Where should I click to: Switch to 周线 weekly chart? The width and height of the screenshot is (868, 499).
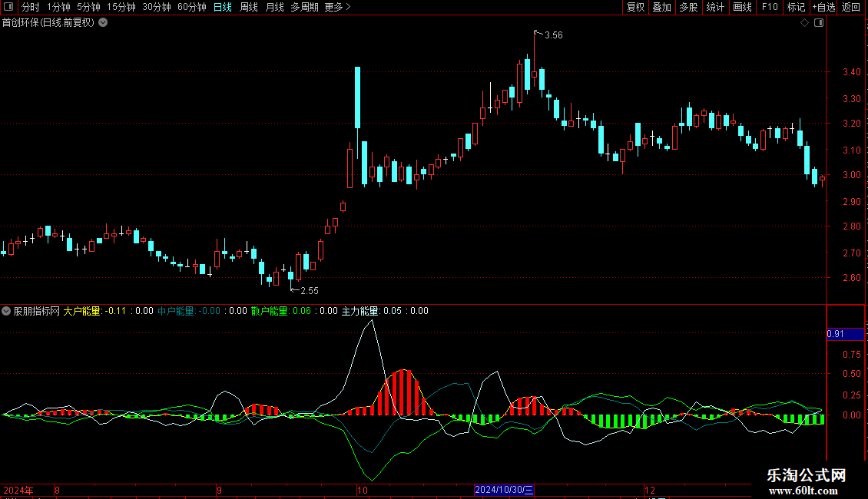tap(249, 7)
